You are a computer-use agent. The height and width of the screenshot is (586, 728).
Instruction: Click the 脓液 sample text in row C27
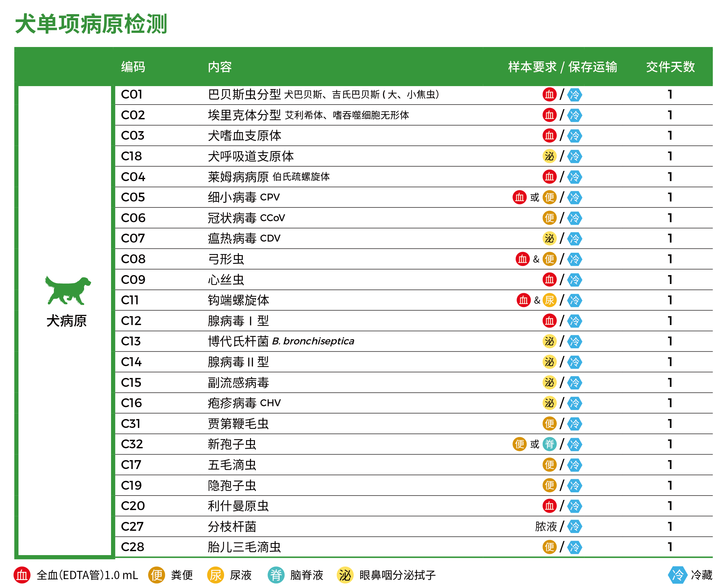pyautogui.click(x=546, y=527)
